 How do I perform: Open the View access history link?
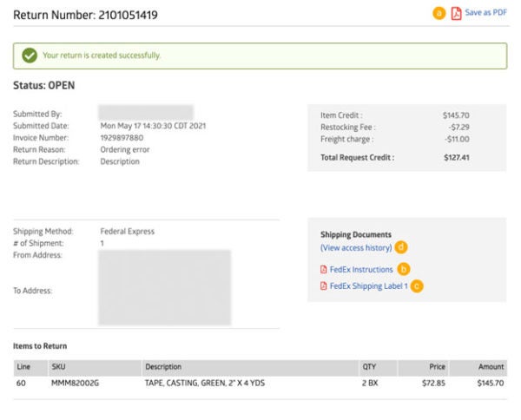click(355, 247)
